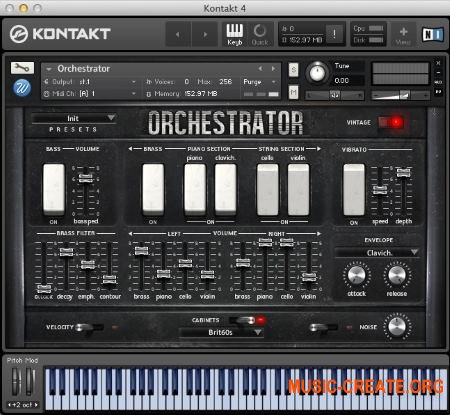The image size is (450, 415).
Task: Click the blue W instrument logo
Action: pyautogui.click(x=22, y=88)
